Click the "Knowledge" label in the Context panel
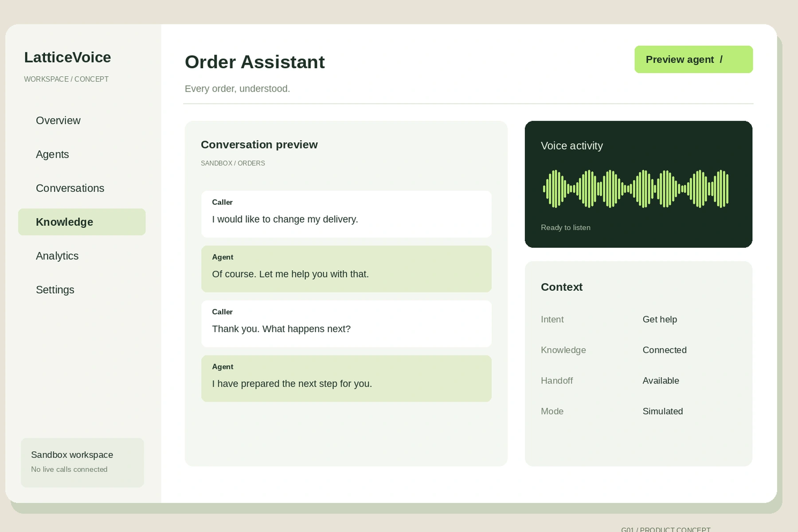This screenshot has height=532, width=798. [x=563, y=350]
